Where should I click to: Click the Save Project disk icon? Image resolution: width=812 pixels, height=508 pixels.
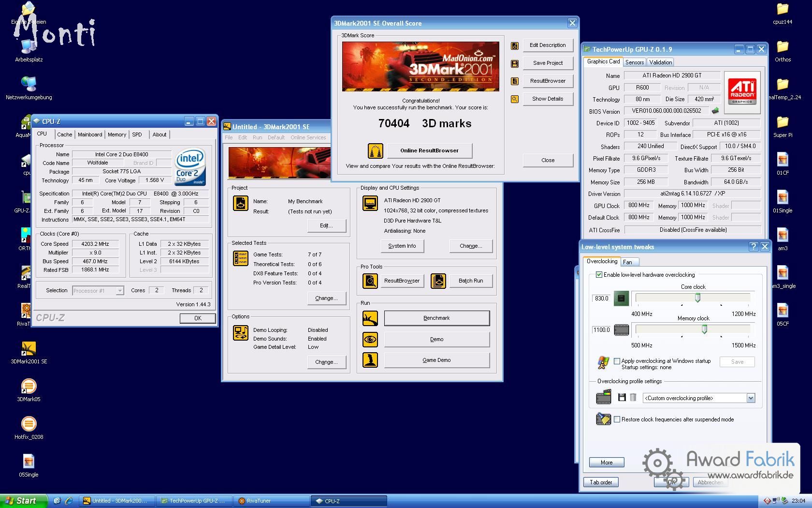pos(515,63)
